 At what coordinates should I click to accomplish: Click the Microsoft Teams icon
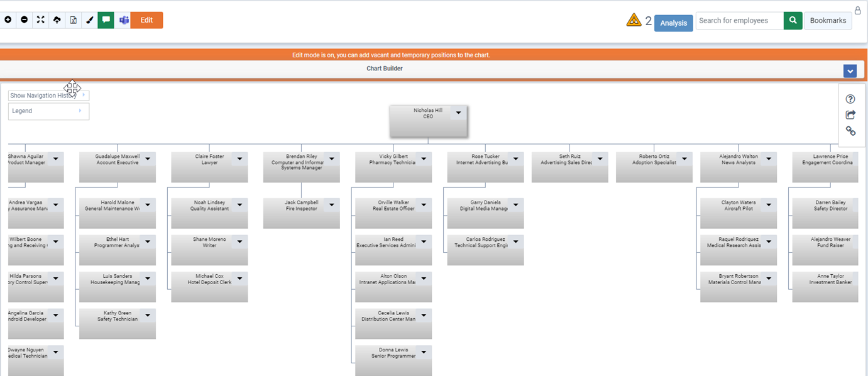pyautogui.click(x=124, y=20)
